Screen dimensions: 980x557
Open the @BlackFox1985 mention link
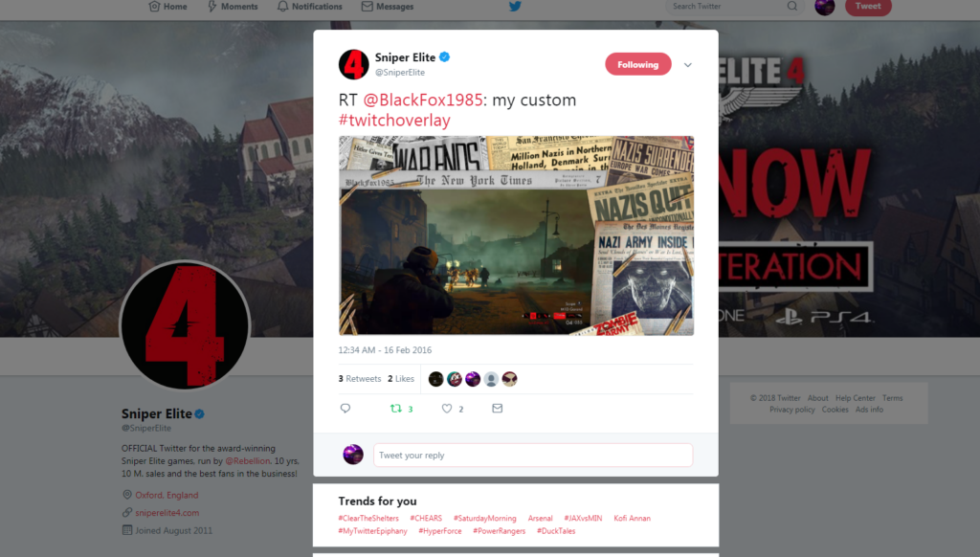422,100
